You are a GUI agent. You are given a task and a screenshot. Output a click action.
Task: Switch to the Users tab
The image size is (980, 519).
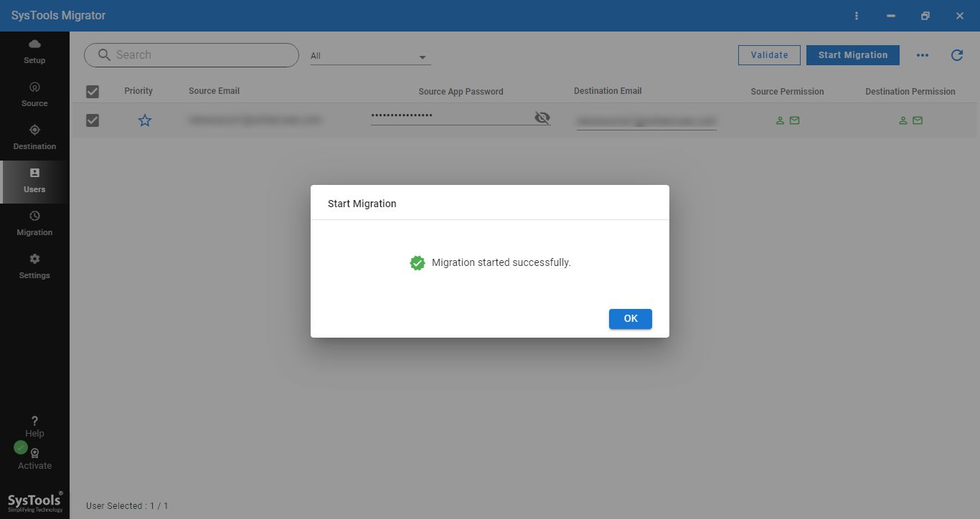tap(34, 179)
